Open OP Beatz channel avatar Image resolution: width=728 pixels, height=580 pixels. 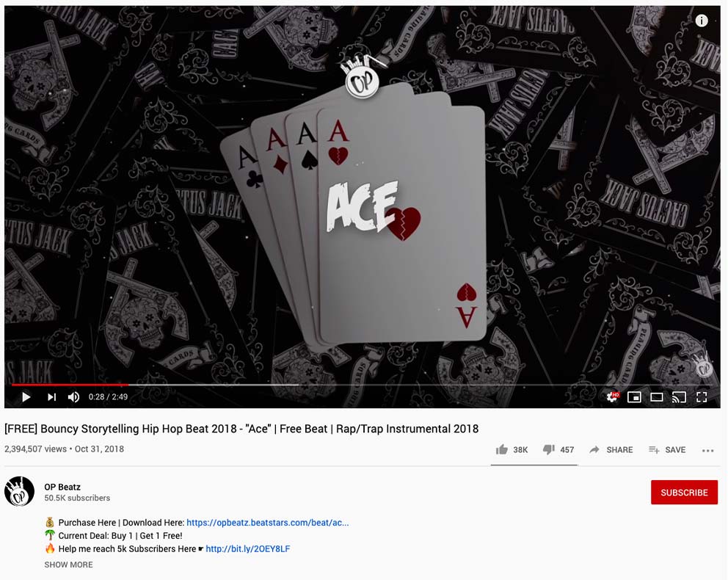tap(19, 491)
